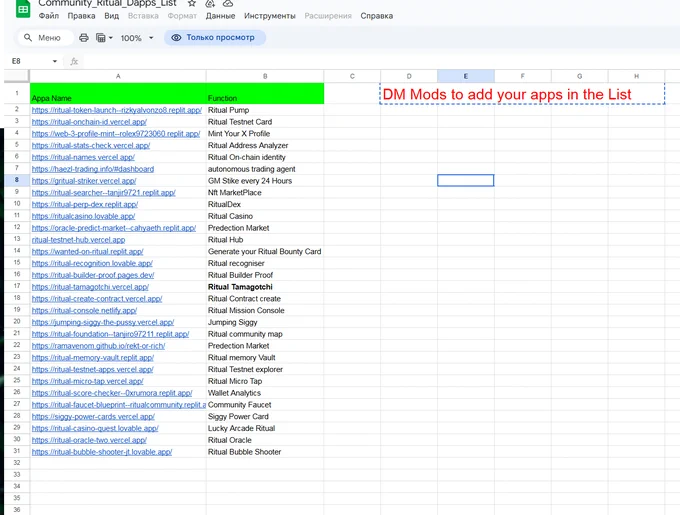The image size is (680, 515).
Task: Open the ritual-stats-check vercel link
Action: (x=91, y=145)
